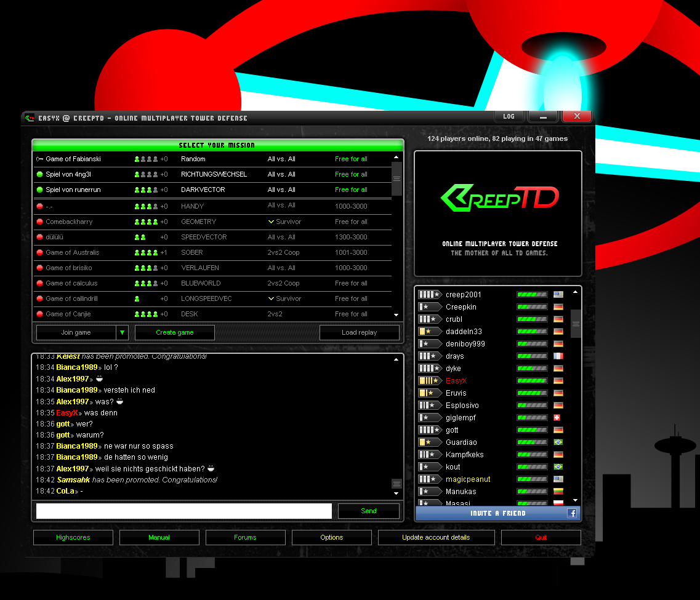
Task: Click the Join game button
Action: [x=76, y=333]
